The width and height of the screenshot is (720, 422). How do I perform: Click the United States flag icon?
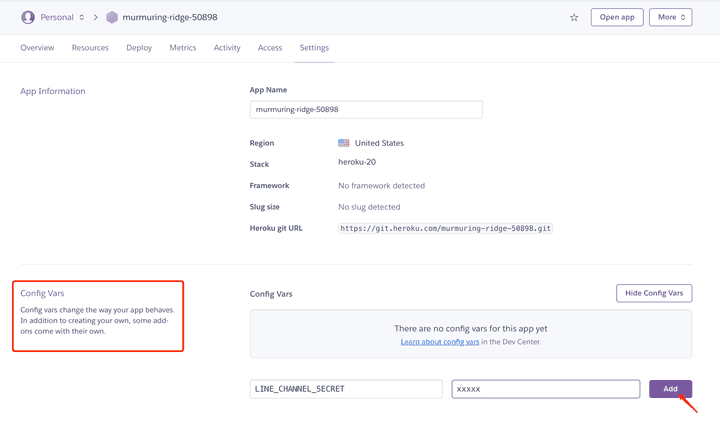click(343, 143)
